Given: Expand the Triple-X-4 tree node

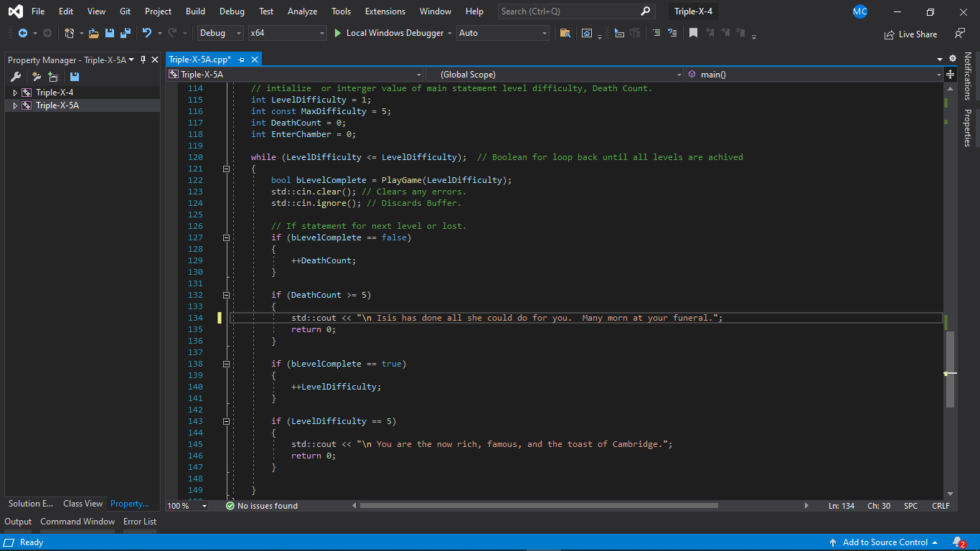Looking at the screenshot, I should (x=15, y=93).
